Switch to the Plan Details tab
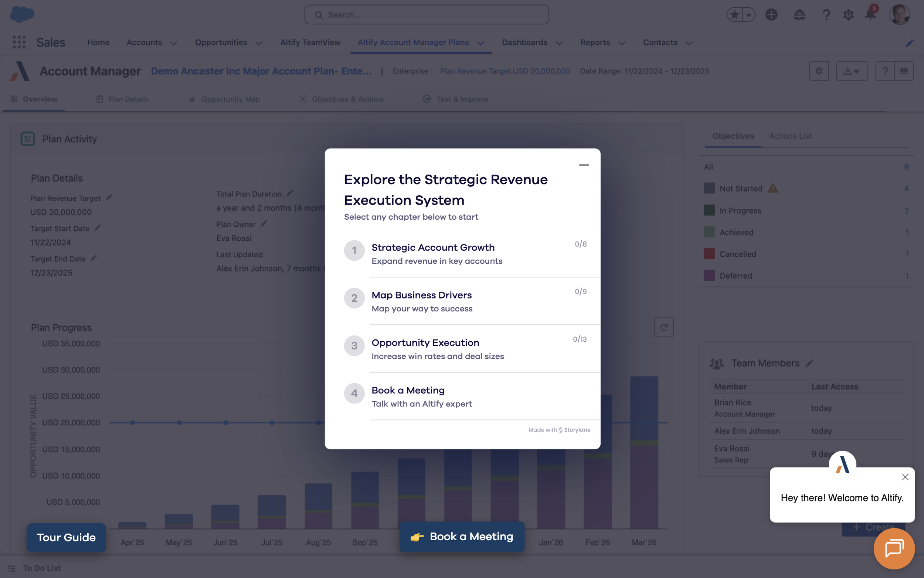Image resolution: width=924 pixels, height=578 pixels. click(122, 99)
